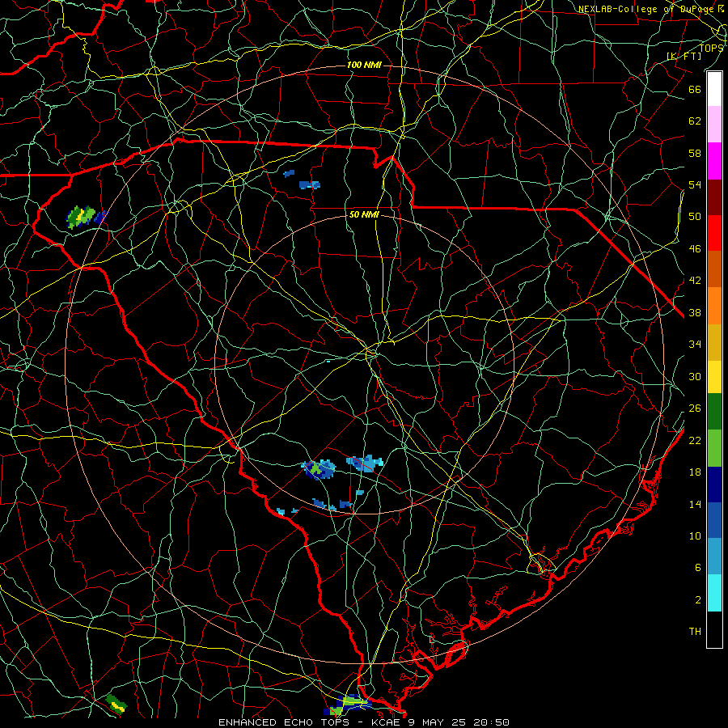The image size is (728, 728).
Task: Click the green echo at the bottom-left corner
Action: click(x=116, y=703)
